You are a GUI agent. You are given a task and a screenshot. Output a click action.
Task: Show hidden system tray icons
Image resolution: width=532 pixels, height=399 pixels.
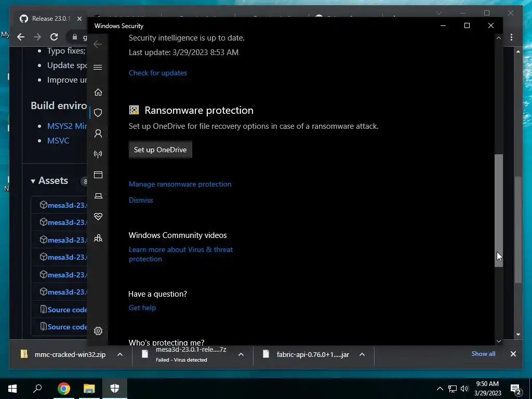click(440, 389)
